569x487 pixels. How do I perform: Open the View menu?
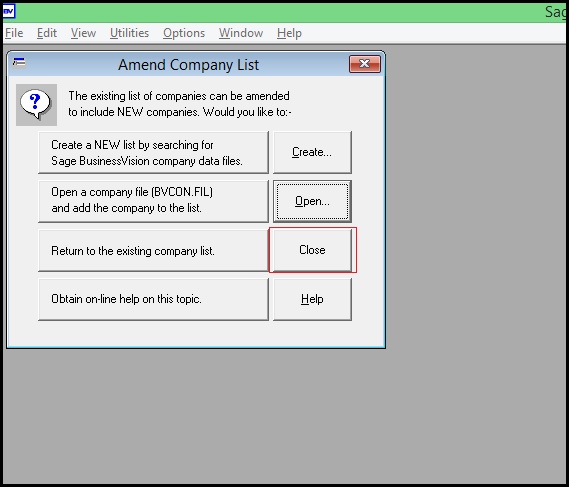[x=83, y=33]
